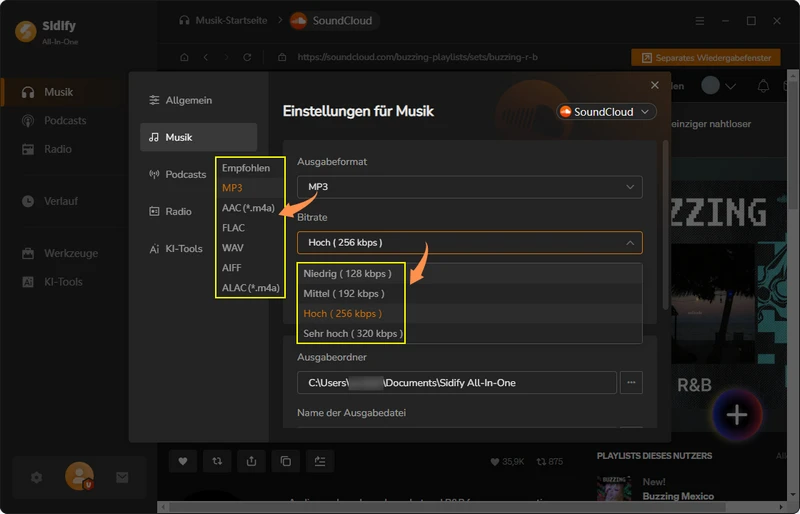Collapse the Bitrate dropdown
Image resolution: width=800 pixels, height=514 pixels.
coord(469,242)
